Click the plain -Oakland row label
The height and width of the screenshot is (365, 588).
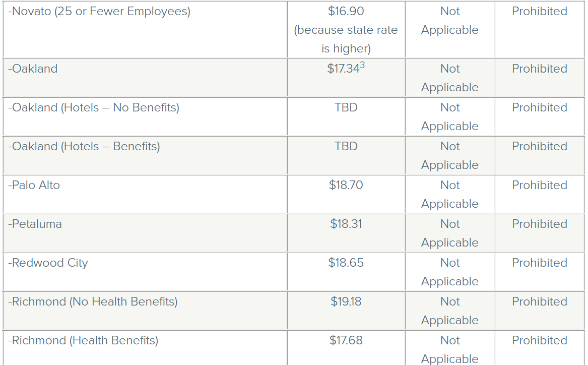[33, 69]
